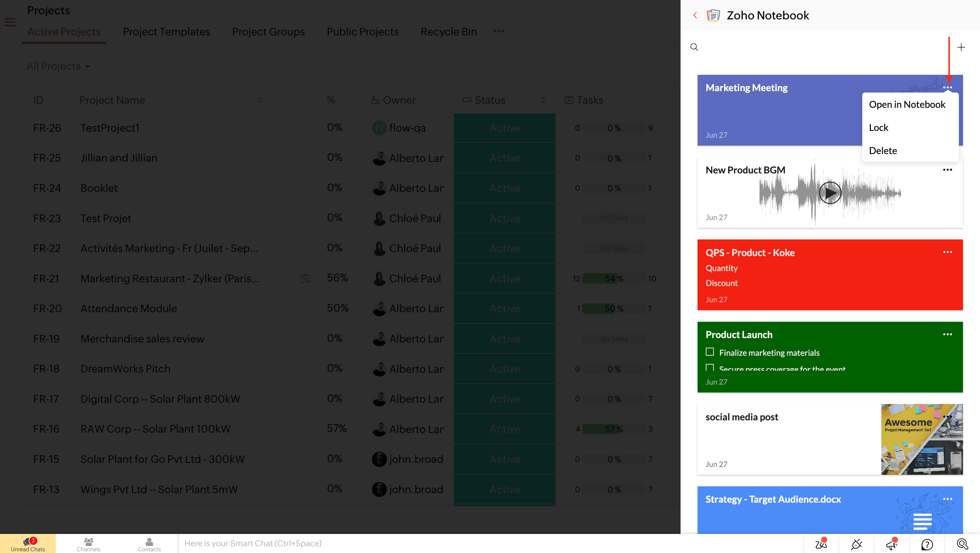Screen dimensions: 980x553
Task: Select Lock from the note menu
Action: 878,128
